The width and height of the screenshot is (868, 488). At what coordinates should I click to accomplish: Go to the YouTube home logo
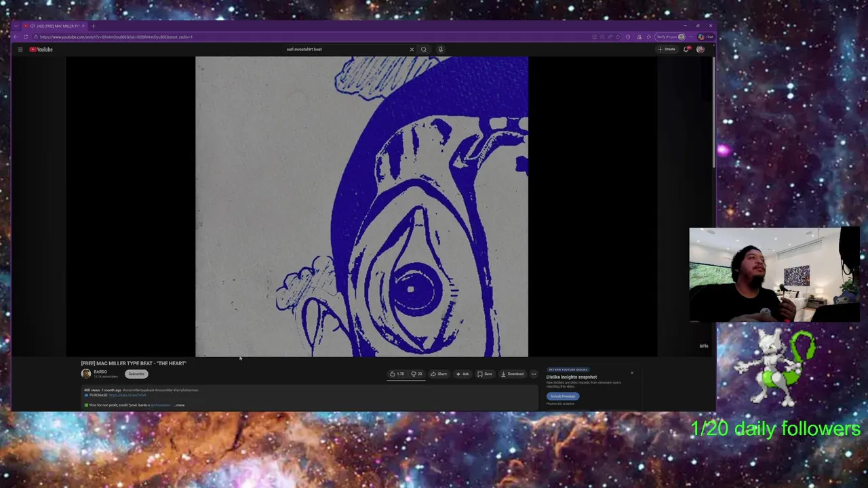(41, 49)
